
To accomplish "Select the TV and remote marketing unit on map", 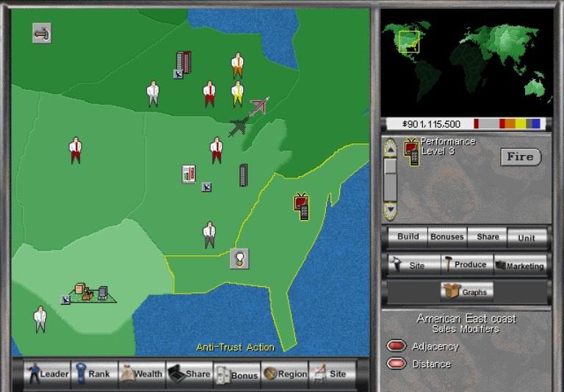I will [x=301, y=206].
